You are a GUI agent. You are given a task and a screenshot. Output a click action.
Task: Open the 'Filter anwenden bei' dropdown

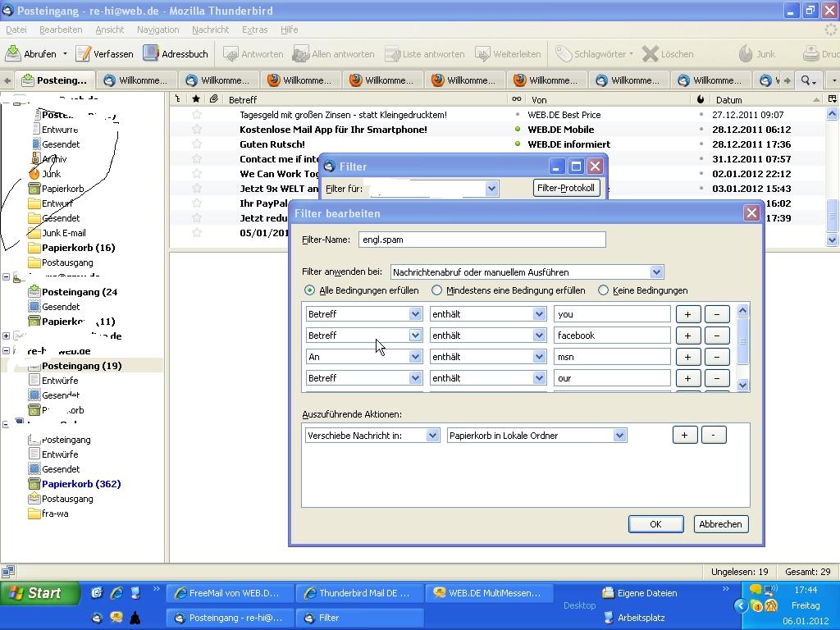click(527, 272)
